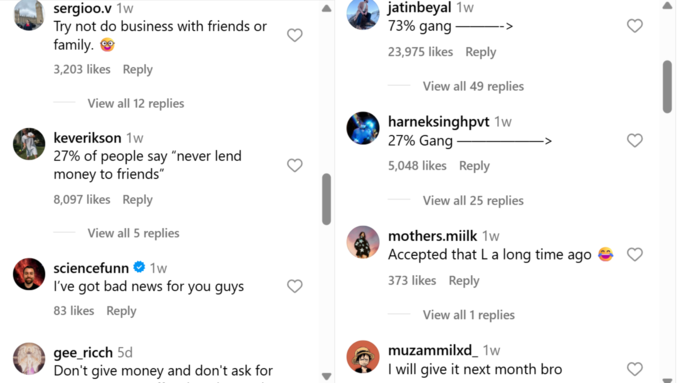680x383 pixels.
Task: Expand View all 12 replies
Action: [136, 103]
